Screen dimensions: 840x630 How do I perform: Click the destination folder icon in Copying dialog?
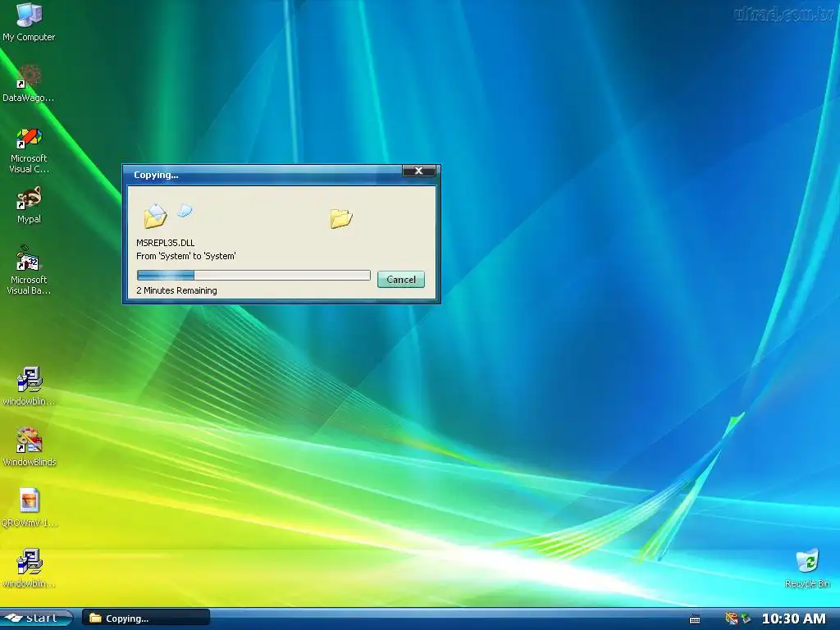click(340, 218)
